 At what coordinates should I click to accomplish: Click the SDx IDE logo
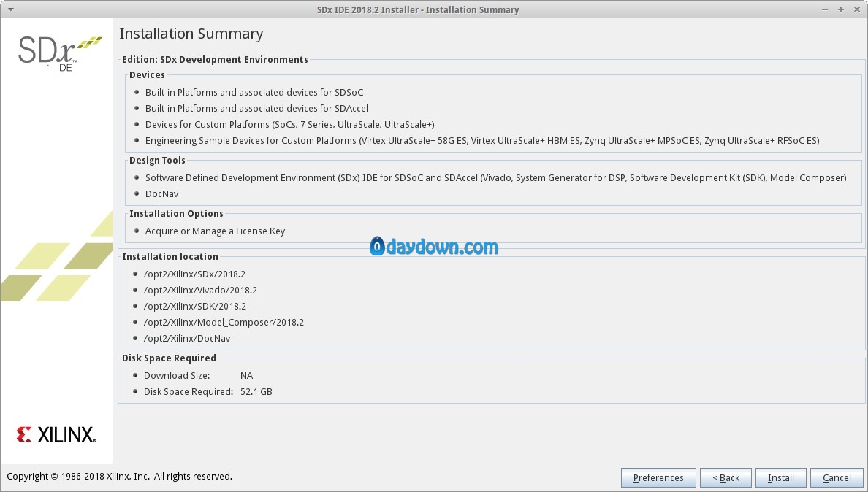[60, 53]
